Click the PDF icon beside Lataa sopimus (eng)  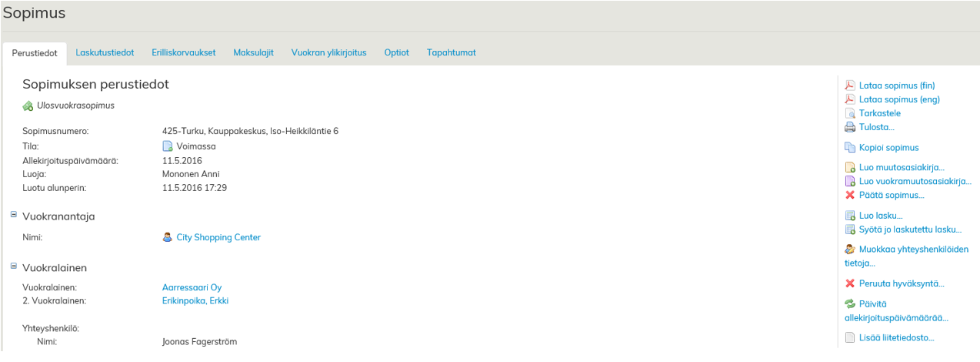pyautogui.click(x=850, y=99)
